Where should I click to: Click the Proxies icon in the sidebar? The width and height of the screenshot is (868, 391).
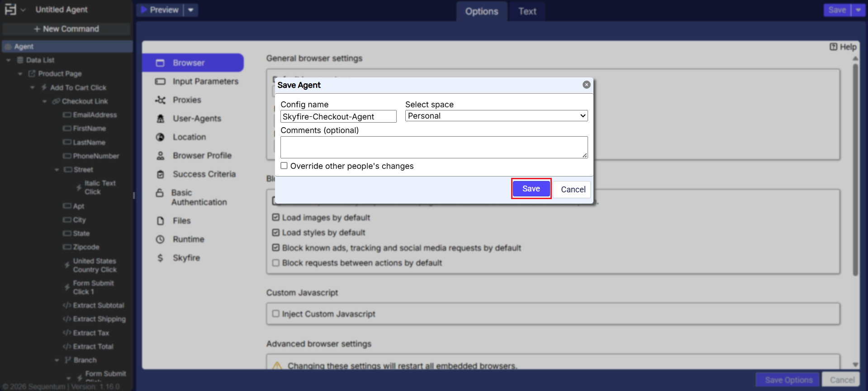point(160,100)
